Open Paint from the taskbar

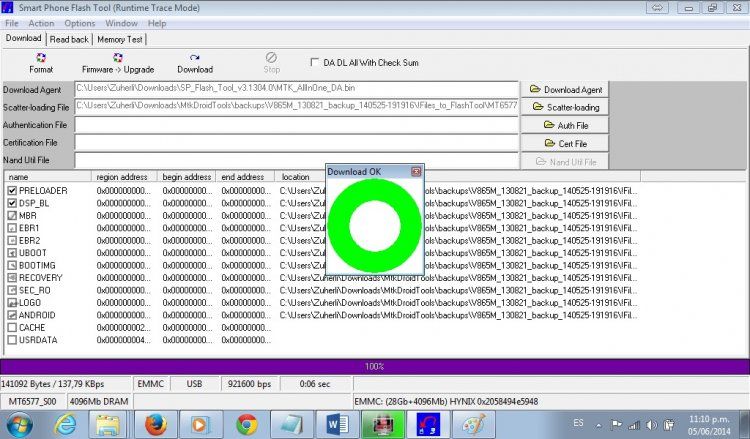point(474,424)
